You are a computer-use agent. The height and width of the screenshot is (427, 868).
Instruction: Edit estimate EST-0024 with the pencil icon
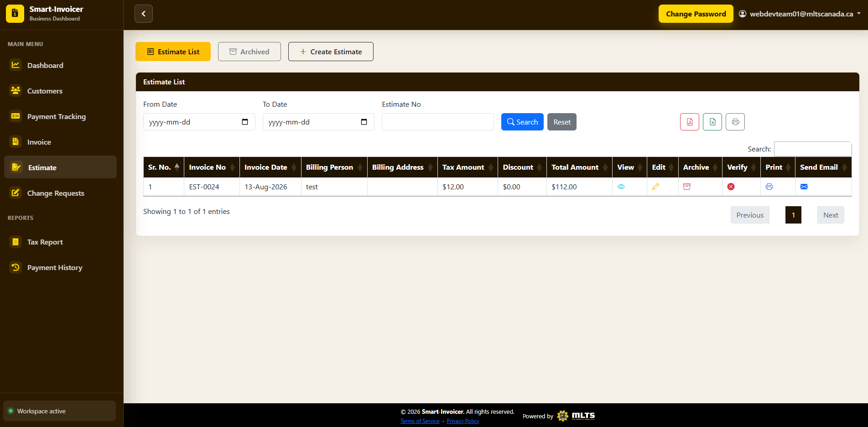pos(655,187)
